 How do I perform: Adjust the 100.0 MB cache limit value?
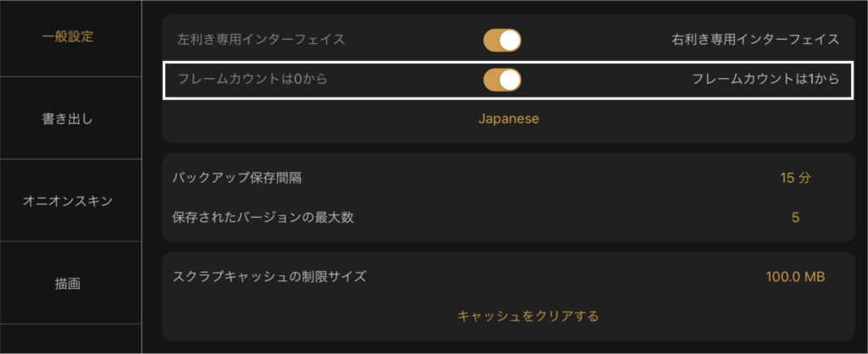pyautogui.click(x=795, y=277)
